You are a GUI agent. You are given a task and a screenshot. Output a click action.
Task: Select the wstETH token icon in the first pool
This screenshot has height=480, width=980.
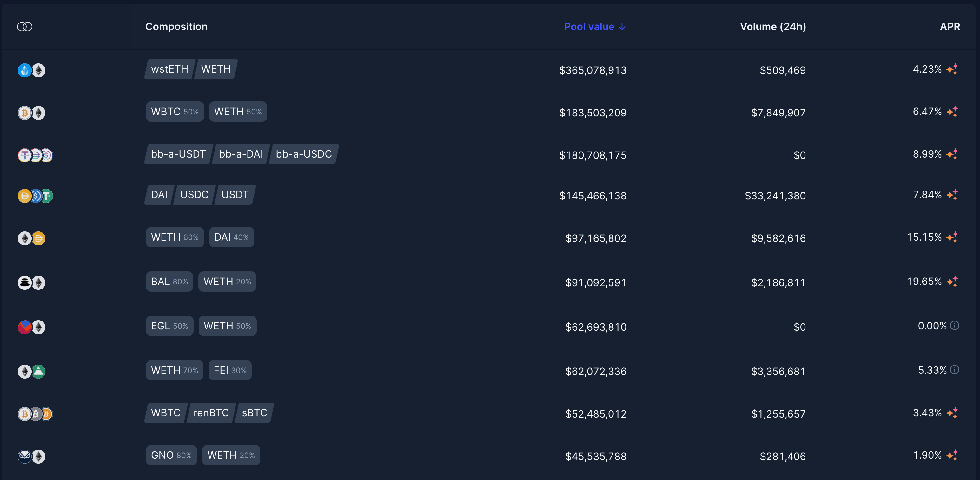coord(24,70)
